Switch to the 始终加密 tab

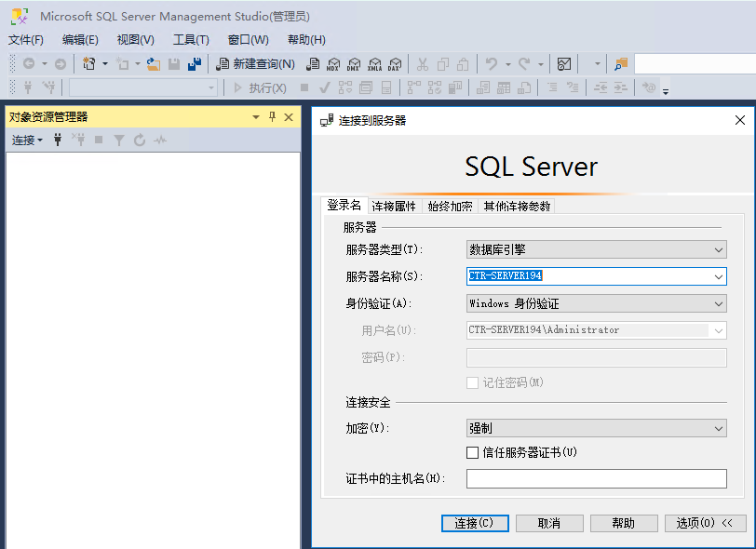(x=450, y=207)
